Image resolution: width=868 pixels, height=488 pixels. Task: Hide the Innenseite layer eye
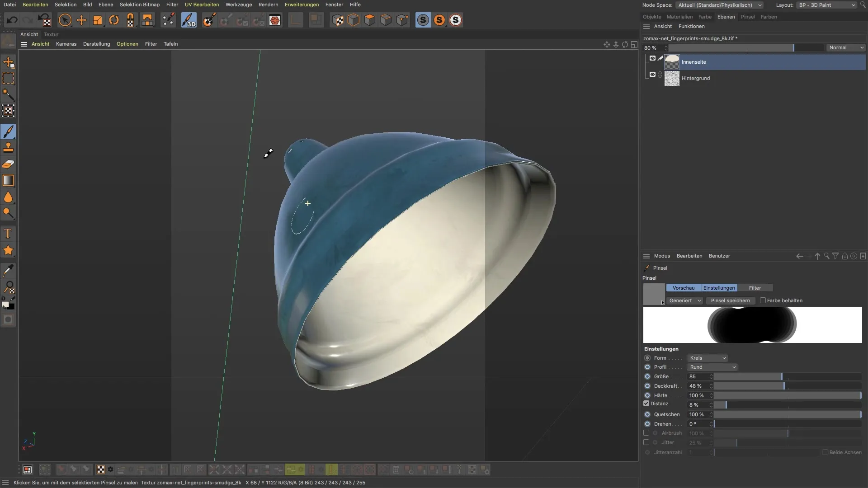pos(652,58)
